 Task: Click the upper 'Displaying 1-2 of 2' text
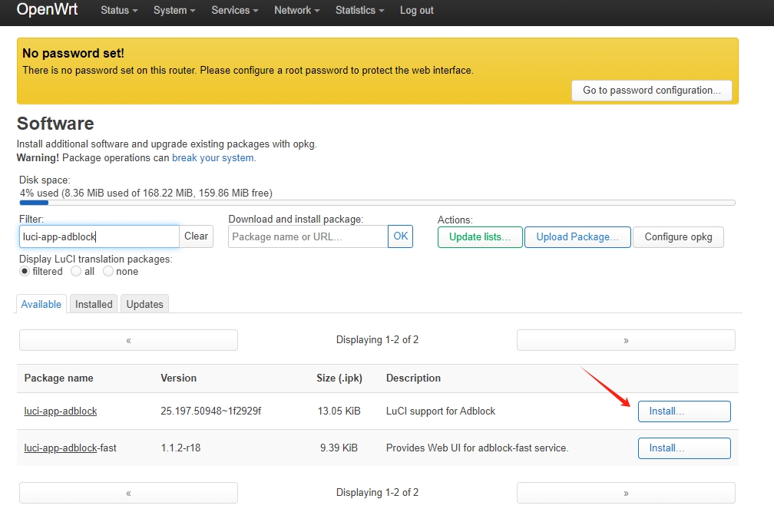[x=377, y=340]
